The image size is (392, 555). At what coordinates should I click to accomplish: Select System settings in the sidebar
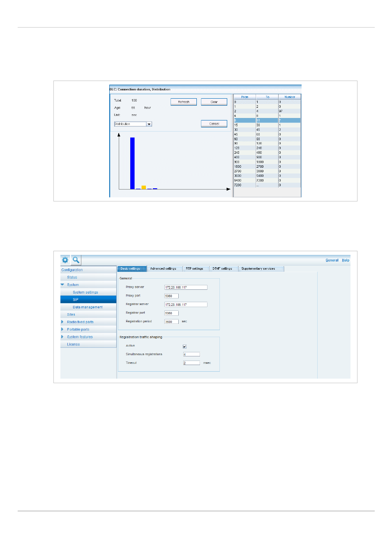88,292
